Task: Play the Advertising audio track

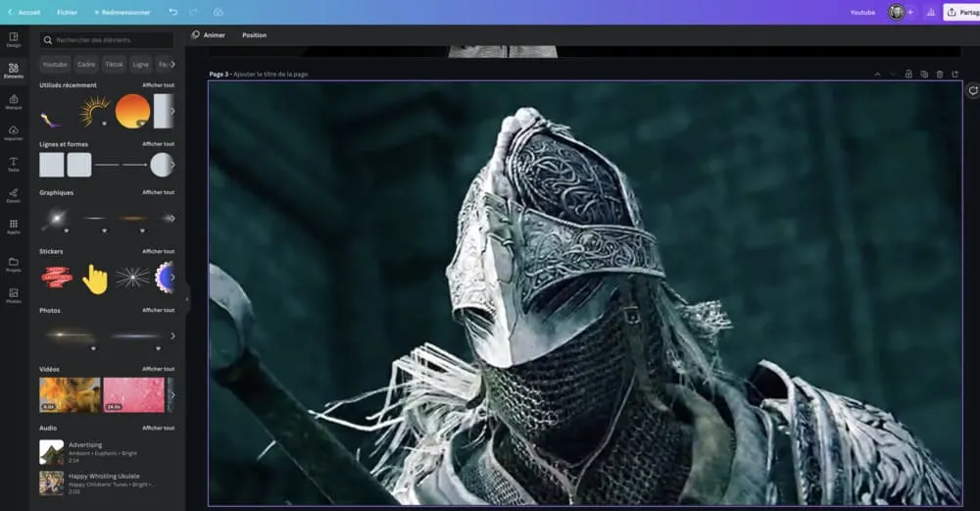Action: pos(52,451)
